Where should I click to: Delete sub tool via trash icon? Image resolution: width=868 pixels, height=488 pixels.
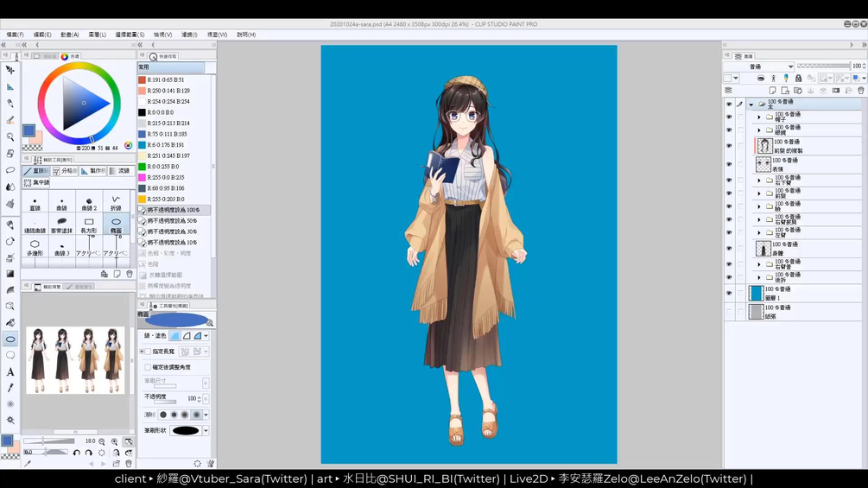(x=130, y=274)
